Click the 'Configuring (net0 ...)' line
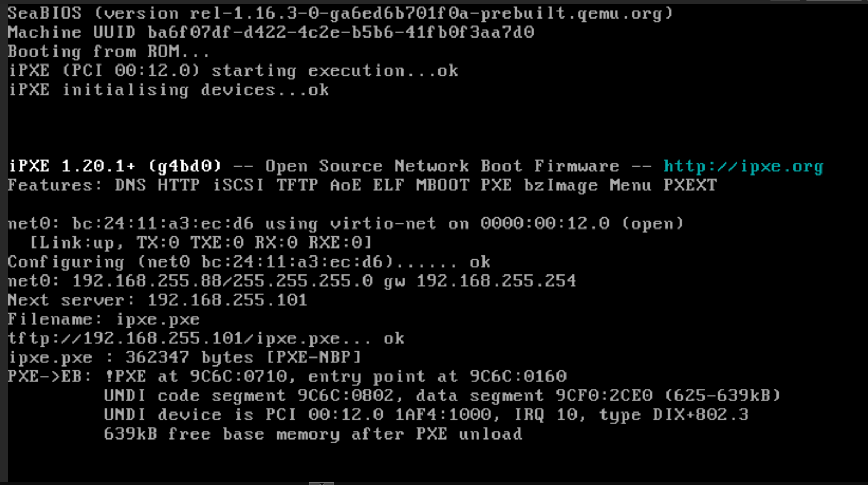The width and height of the screenshot is (868, 485). (249, 262)
